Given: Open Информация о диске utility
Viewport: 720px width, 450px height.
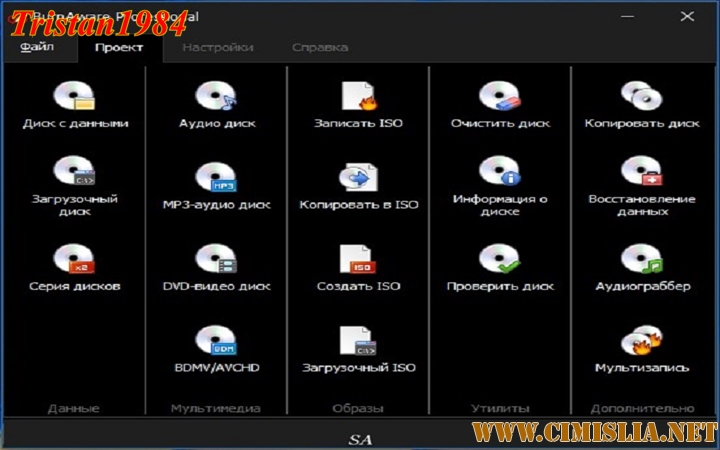Looking at the screenshot, I should coord(500,173).
